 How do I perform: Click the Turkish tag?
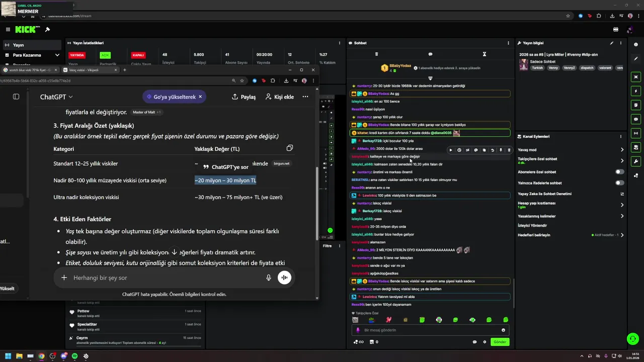538,68
